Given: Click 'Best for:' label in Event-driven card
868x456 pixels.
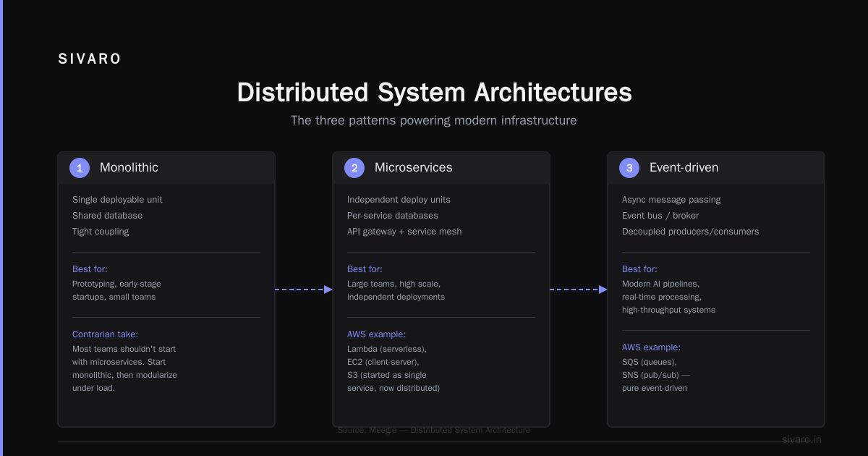Looking at the screenshot, I should (640, 269).
